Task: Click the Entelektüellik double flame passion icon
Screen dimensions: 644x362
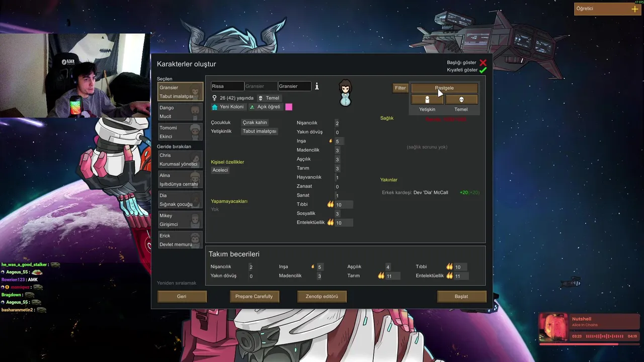Action: 331,222
